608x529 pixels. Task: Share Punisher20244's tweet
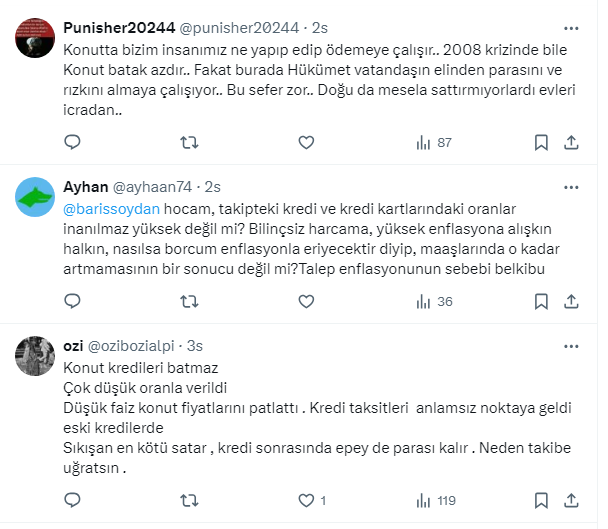[571, 142]
